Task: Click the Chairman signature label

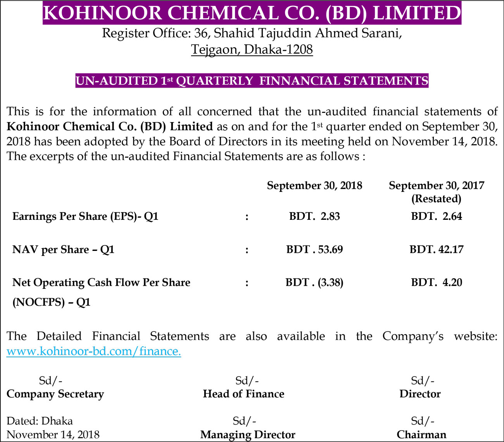Action: 421,435
